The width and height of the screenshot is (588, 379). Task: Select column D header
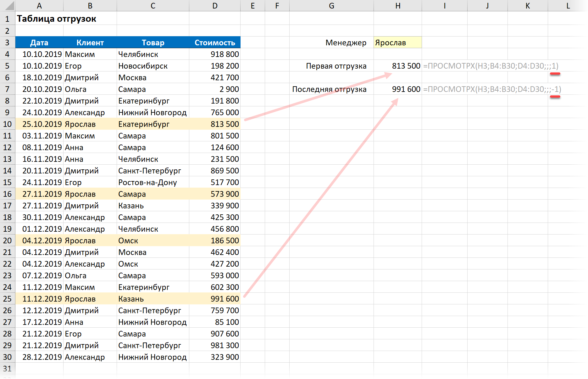click(x=215, y=6)
